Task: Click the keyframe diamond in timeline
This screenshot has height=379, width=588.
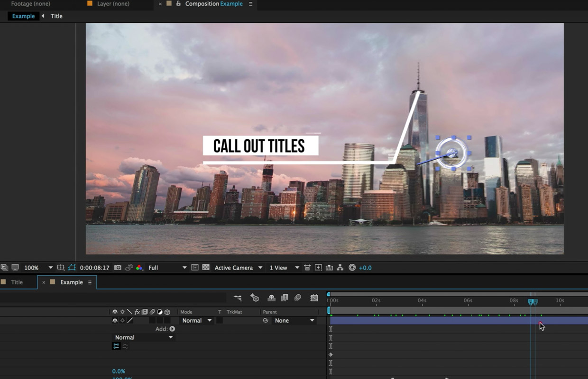Action: point(331,354)
